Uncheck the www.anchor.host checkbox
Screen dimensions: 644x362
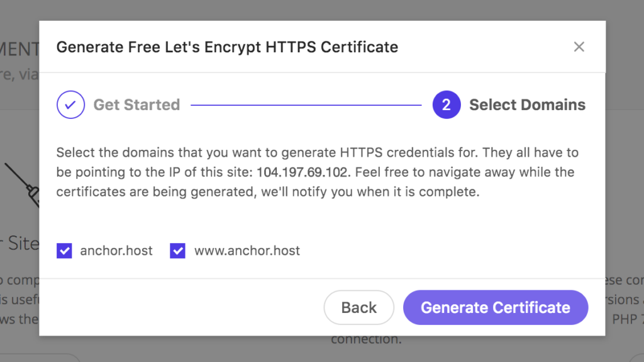pos(178,251)
